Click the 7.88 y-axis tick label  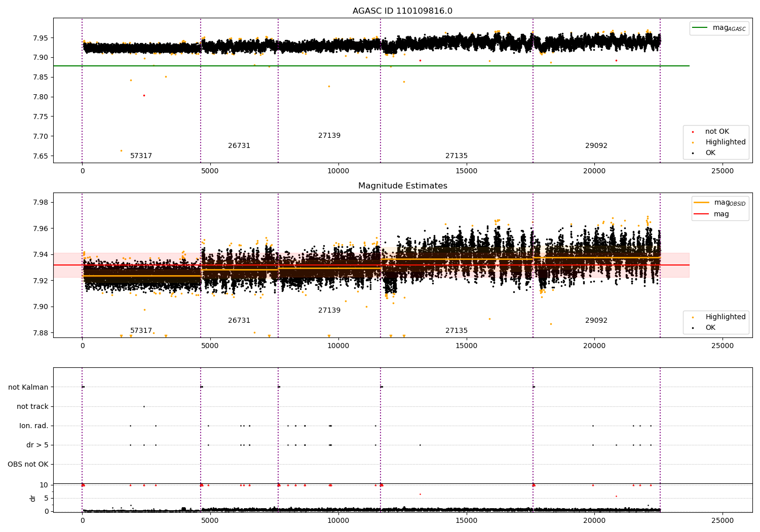pyautogui.click(x=41, y=333)
